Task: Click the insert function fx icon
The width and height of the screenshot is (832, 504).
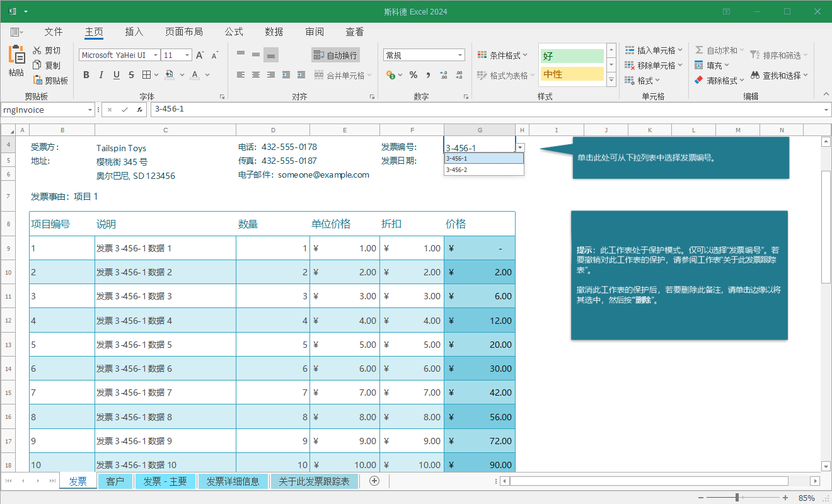Action: tap(139, 110)
